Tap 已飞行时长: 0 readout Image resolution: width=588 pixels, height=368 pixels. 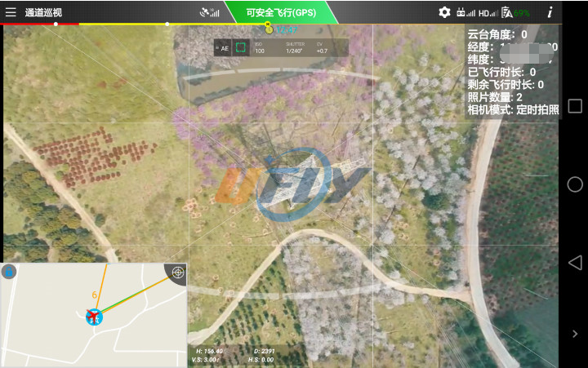pos(501,72)
